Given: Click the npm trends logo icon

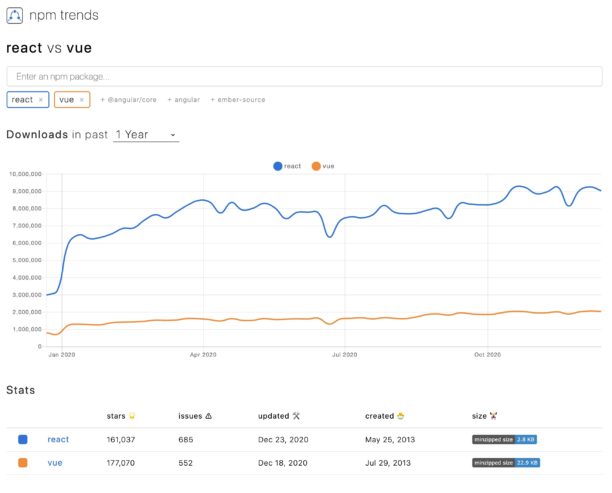Looking at the screenshot, I should [x=14, y=16].
